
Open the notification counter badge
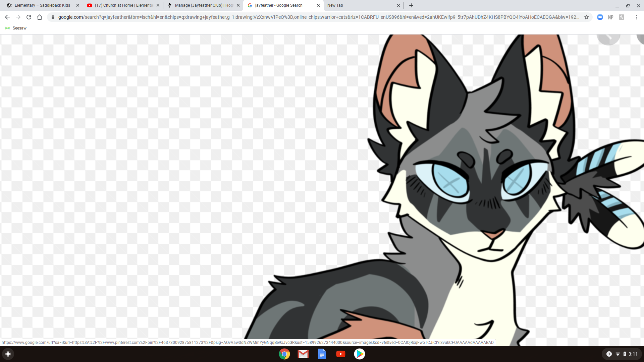coord(609,354)
